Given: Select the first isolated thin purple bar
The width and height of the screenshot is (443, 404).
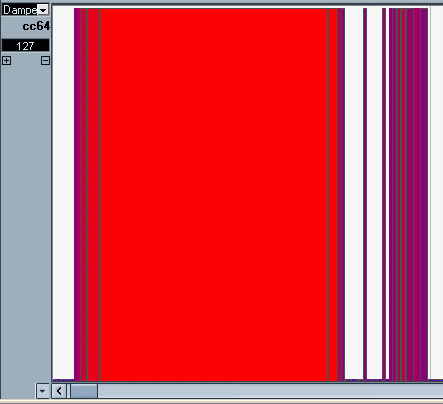Looking at the screenshot, I should 365,194.
